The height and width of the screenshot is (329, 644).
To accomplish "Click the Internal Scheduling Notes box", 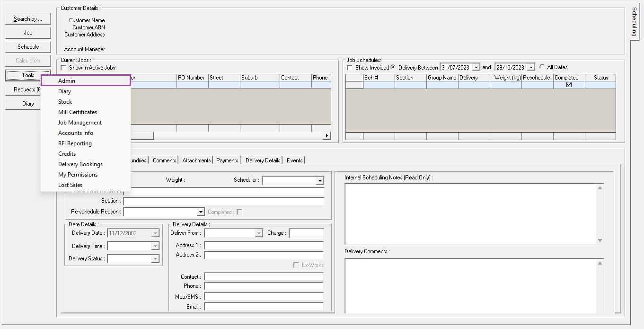I will 470,214.
